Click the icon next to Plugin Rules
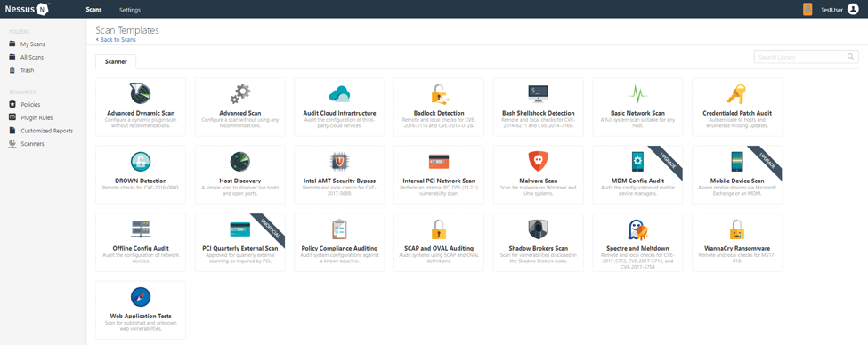Screen dimensions: 868x345 point(12,117)
